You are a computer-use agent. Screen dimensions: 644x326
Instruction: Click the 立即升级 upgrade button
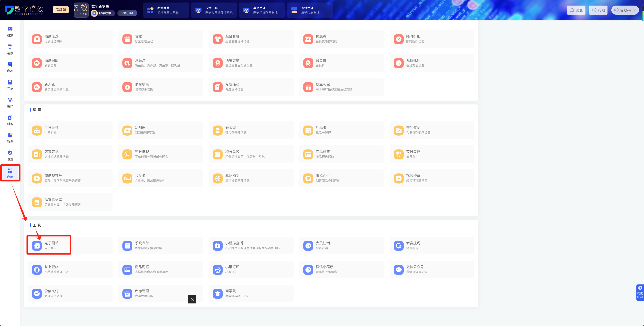(x=127, y=13)
